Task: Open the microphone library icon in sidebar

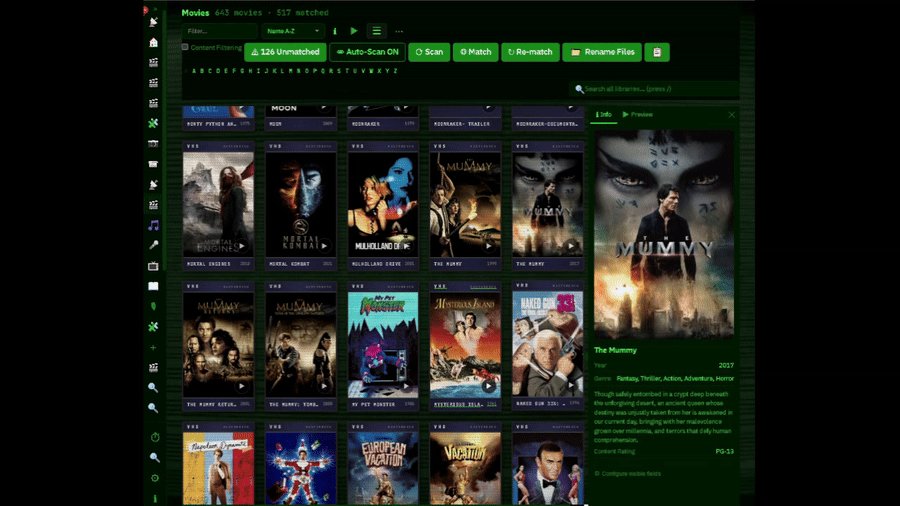Action: pyautogui.click(x=153, y=246)
